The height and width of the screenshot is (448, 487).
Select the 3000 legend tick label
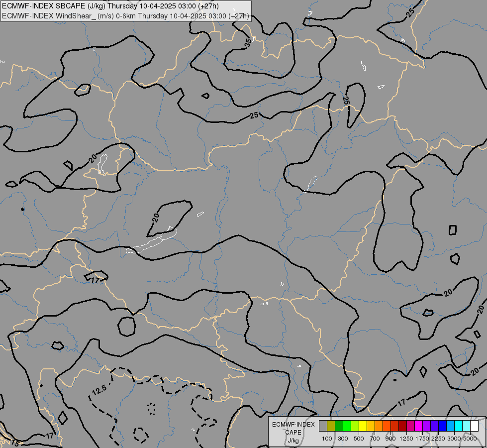[454, 439]
